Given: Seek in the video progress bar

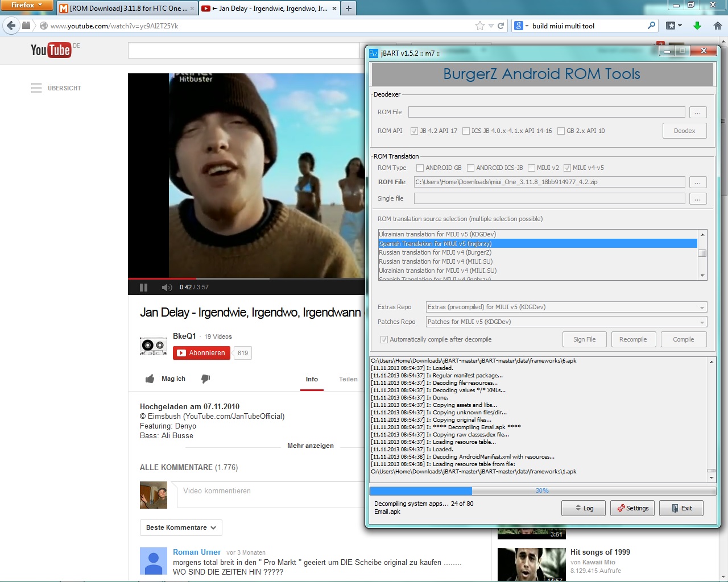Looking at the screenshot, I should coord(246,278).
